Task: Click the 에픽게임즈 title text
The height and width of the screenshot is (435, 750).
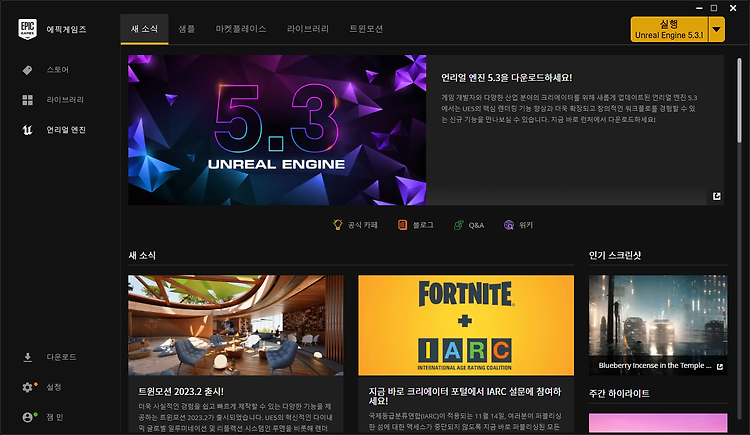Action: [x=66, y=29]
